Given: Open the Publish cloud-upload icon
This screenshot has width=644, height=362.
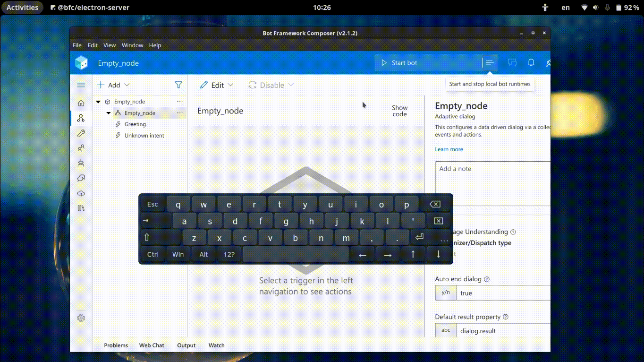Looking at the screenshot, I should [x=81, y=193].
